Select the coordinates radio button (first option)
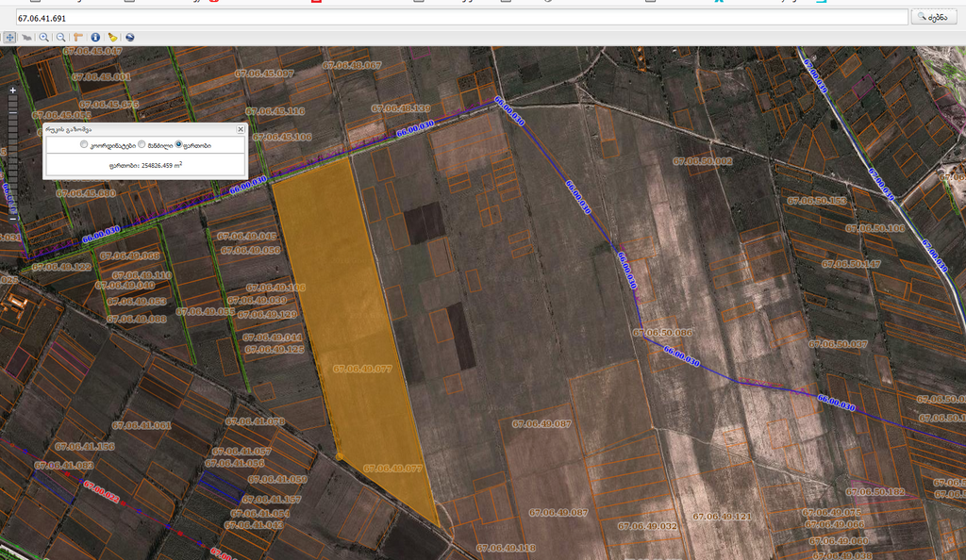Image resolution: width=966 pixels, height=560 pixels. [84, 145]
